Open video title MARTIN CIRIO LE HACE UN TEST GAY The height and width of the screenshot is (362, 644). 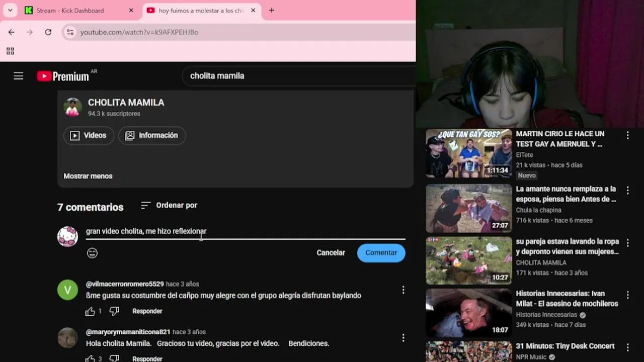point(560,139)
